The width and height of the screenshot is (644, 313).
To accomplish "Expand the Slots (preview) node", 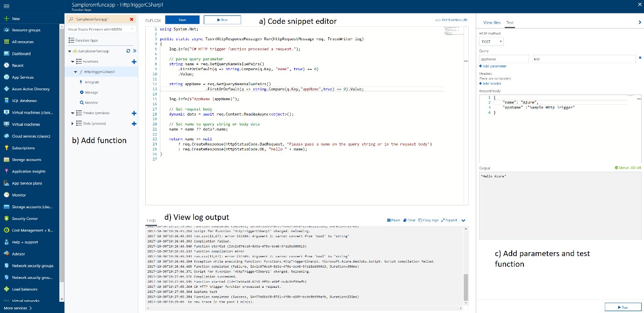I will coord(72,124).
